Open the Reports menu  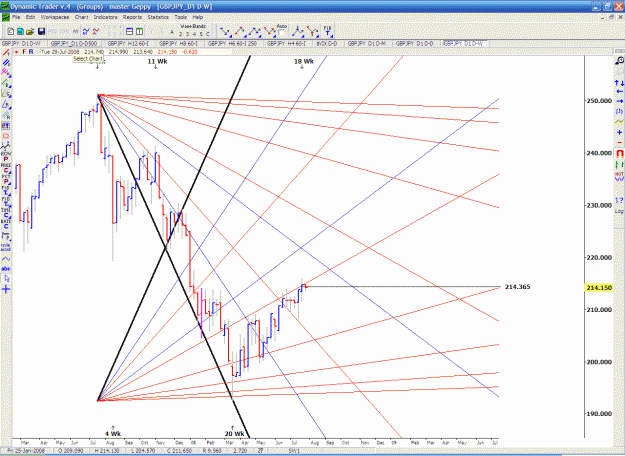coord(132,17)
